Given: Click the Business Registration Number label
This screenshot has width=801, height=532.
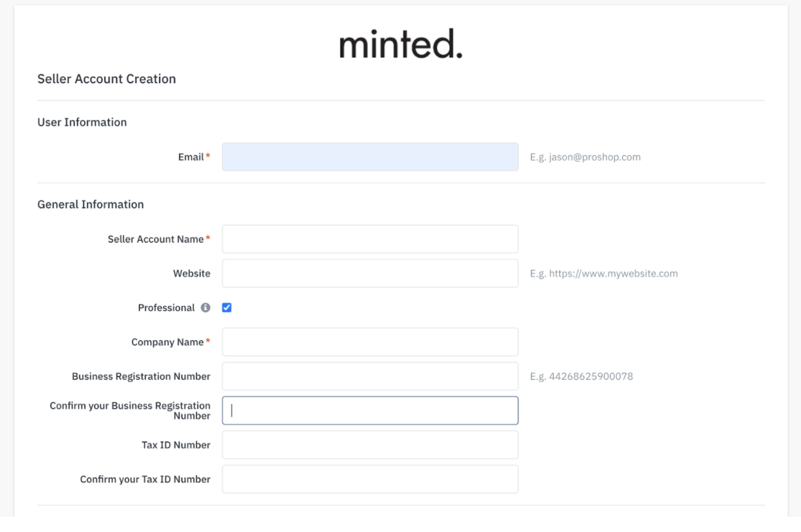Looking at the screenshot, I should click(x=141, y=376).
